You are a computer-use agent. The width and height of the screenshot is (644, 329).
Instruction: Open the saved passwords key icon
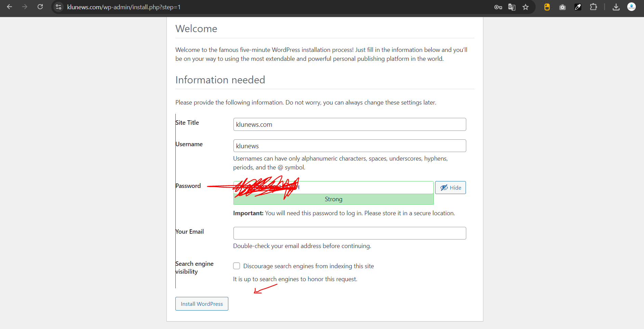coord(498,7)
